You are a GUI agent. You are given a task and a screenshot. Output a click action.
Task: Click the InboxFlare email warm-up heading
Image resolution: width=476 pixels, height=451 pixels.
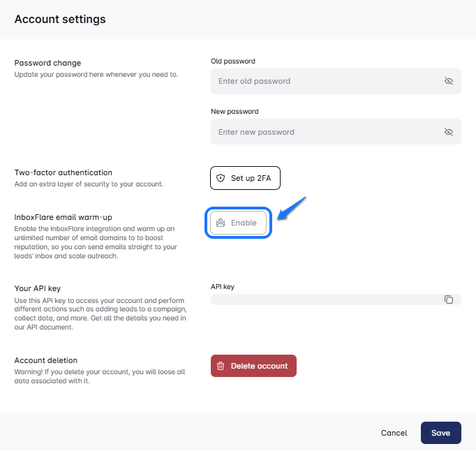click(61, 217)
